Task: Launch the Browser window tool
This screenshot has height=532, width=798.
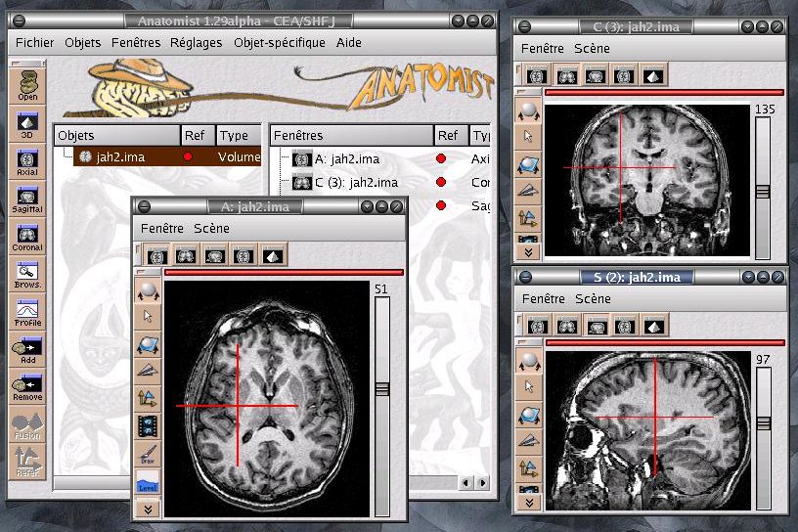Action: click(x=27, y=273)
